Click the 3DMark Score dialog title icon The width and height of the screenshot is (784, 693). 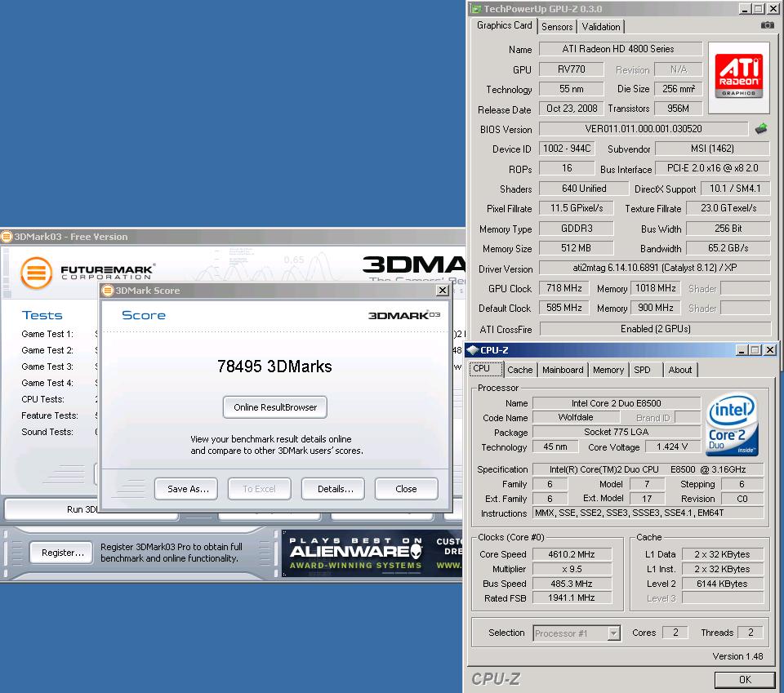click(108, 291)
